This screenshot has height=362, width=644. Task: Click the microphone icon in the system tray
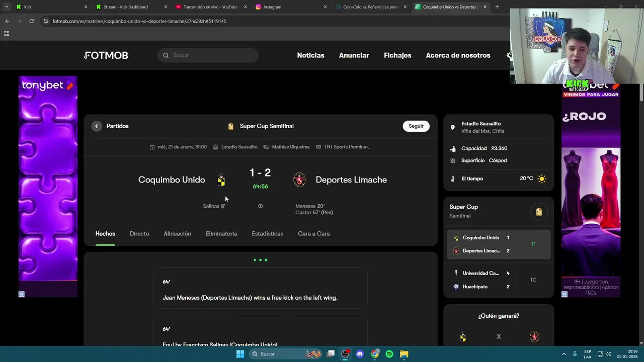[575, 354]
